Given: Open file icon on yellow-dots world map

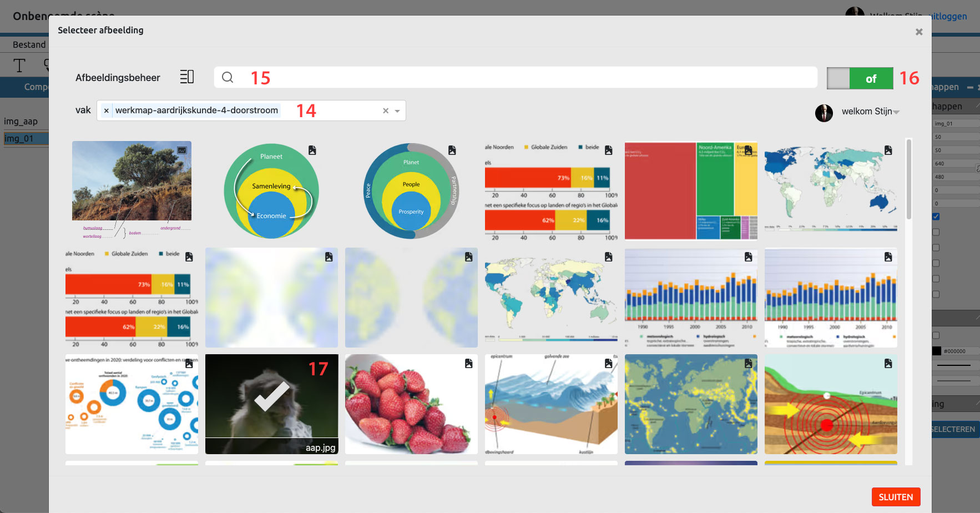Looking at the screenshot, I should click(749, 363).
